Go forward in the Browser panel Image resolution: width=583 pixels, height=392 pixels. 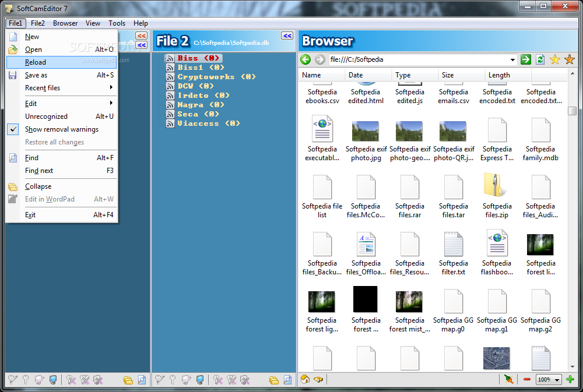(x=319, y=59)
